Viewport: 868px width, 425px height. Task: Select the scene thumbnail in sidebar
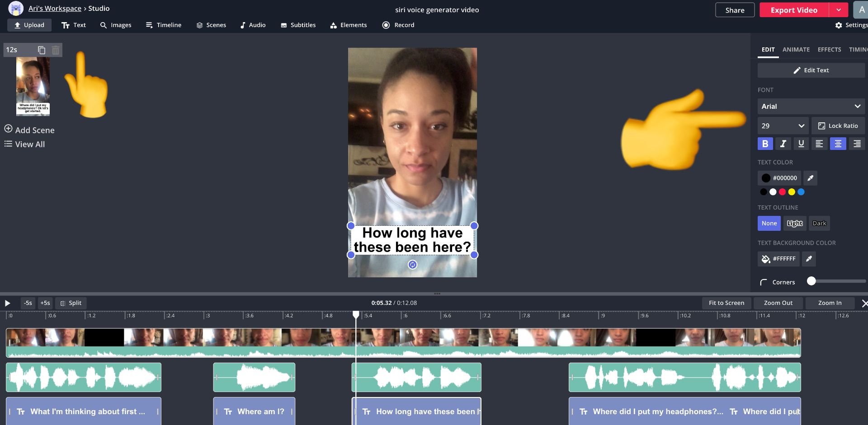tap(33, 86)
